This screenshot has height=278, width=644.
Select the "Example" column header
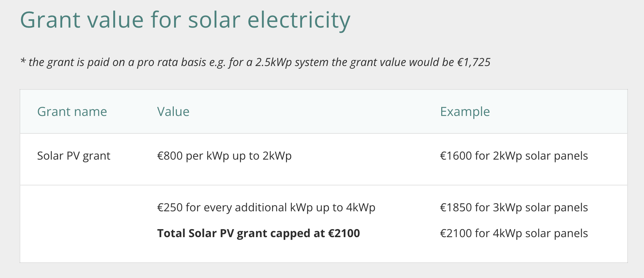465,112
